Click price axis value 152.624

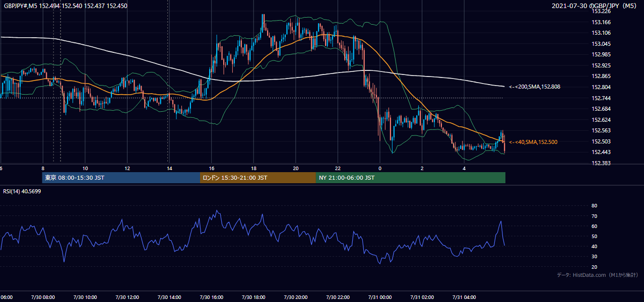point(601,120)
